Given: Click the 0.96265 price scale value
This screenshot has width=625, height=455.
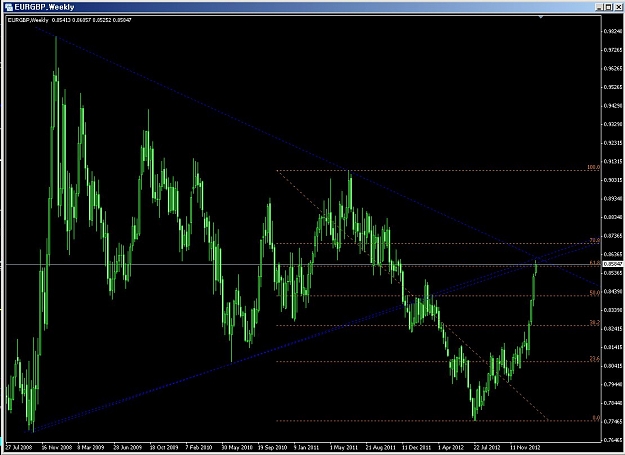Looking at the screenshot, I should 613,69.
